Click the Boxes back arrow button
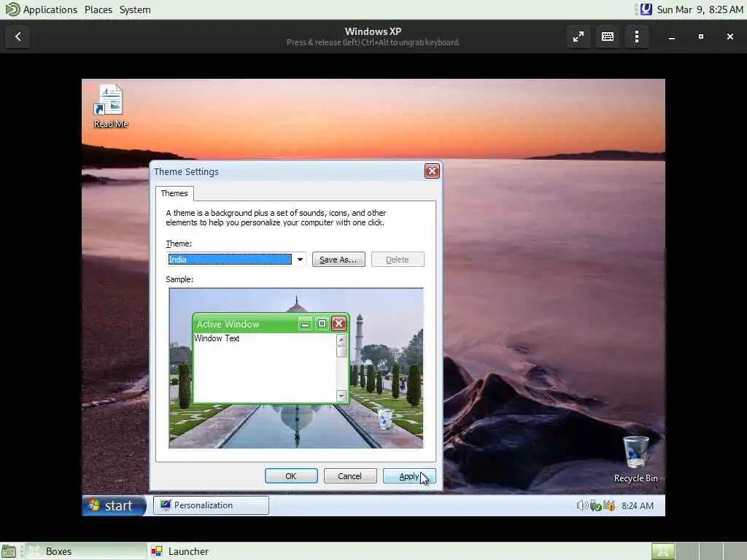This screenshot has width=747, height=560. tap(18, 36)
